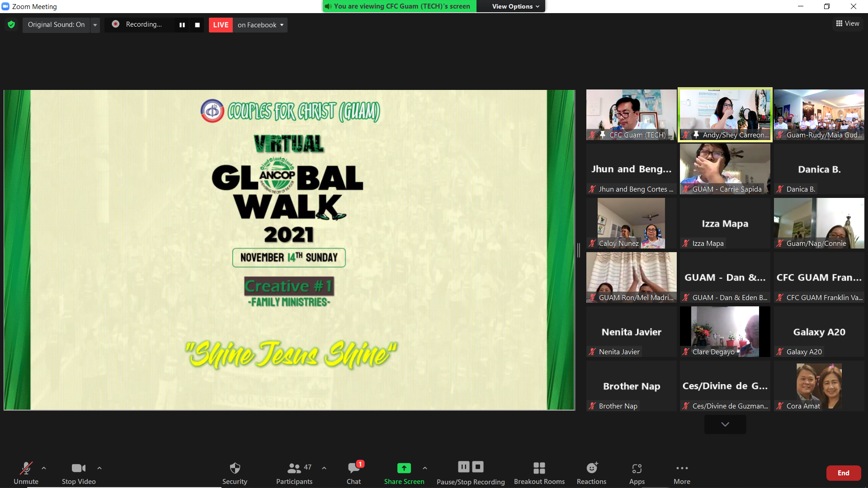Expand audio options caret next to Unmute
This screenshot has width=868, height=488.
[x=44, y=468]
